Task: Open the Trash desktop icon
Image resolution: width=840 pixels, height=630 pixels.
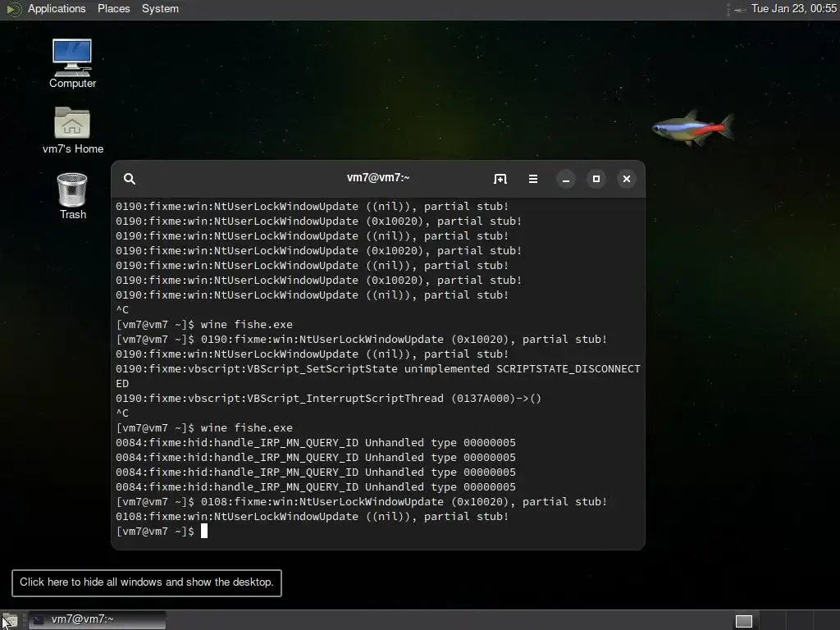Action: [x=72, y=196]
